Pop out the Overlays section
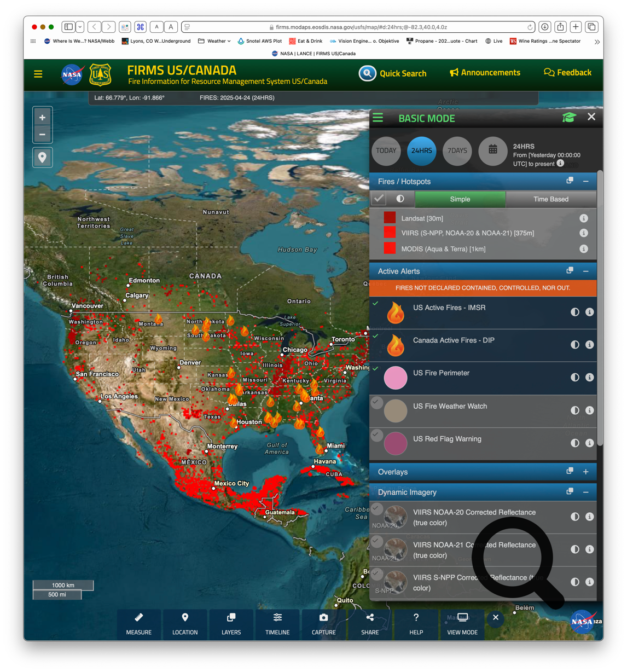Image resolution: width=627 pixels, height=672 pixels. [x=570, y=471]
